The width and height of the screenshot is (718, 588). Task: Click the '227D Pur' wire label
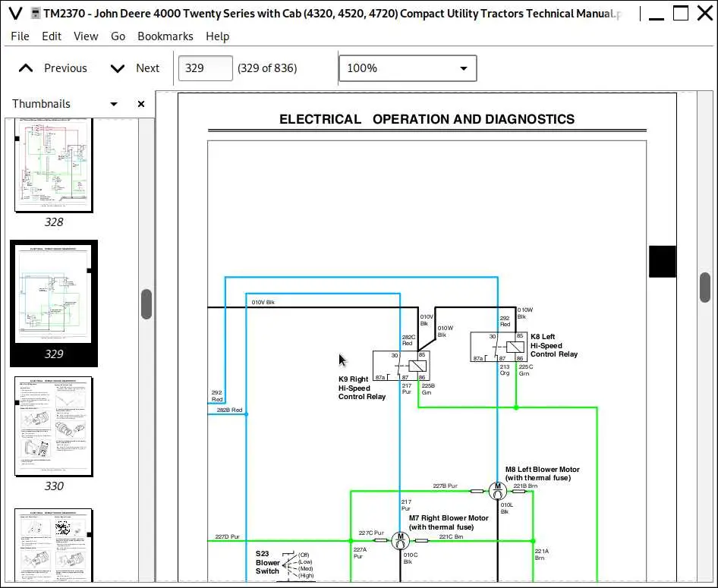click(x=228, y=536)
